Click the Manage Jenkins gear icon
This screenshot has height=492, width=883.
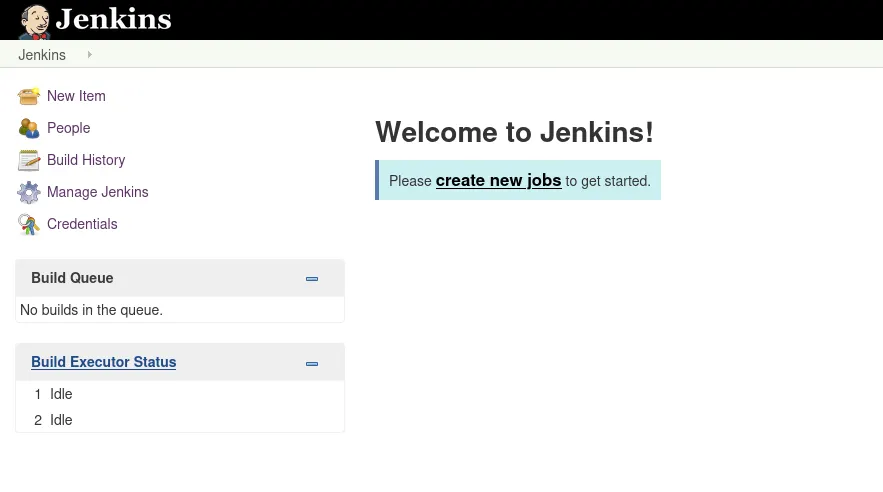pos(29,193)
